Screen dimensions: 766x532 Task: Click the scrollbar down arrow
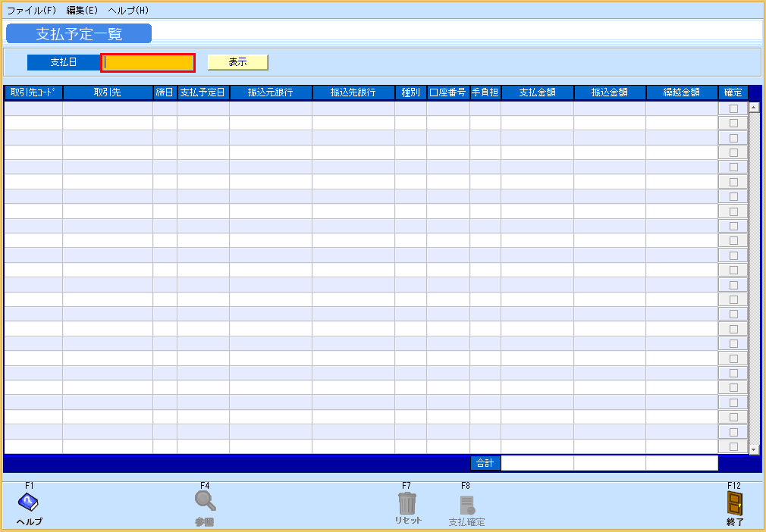coord(754,449)
